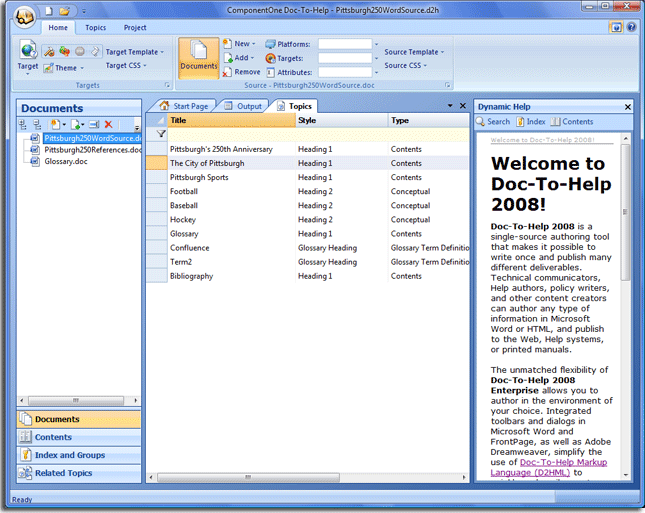Click the Attributes input field
The width and height of the screenshot is (645, 513).
coord(345,72)
